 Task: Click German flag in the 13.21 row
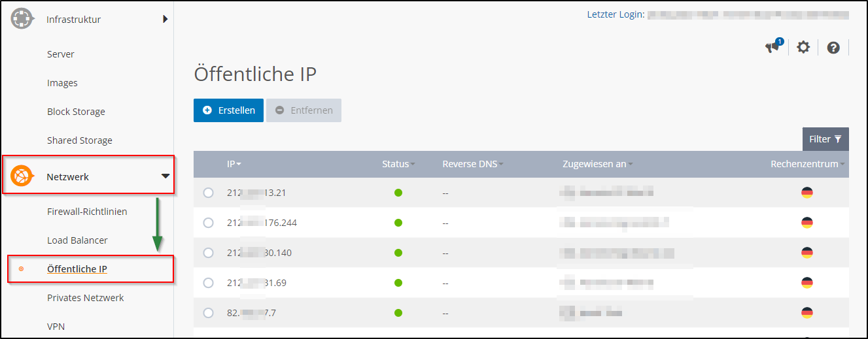807,193
